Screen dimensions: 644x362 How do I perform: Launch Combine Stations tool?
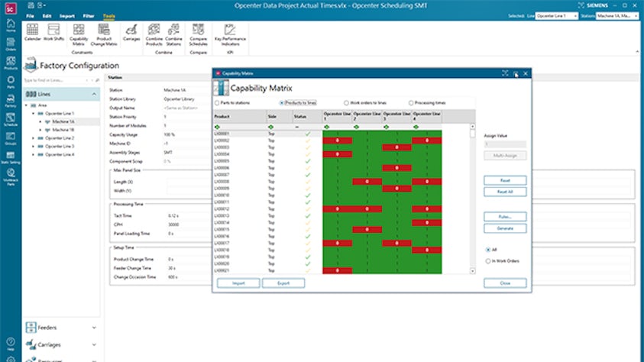tap(173, 34)
